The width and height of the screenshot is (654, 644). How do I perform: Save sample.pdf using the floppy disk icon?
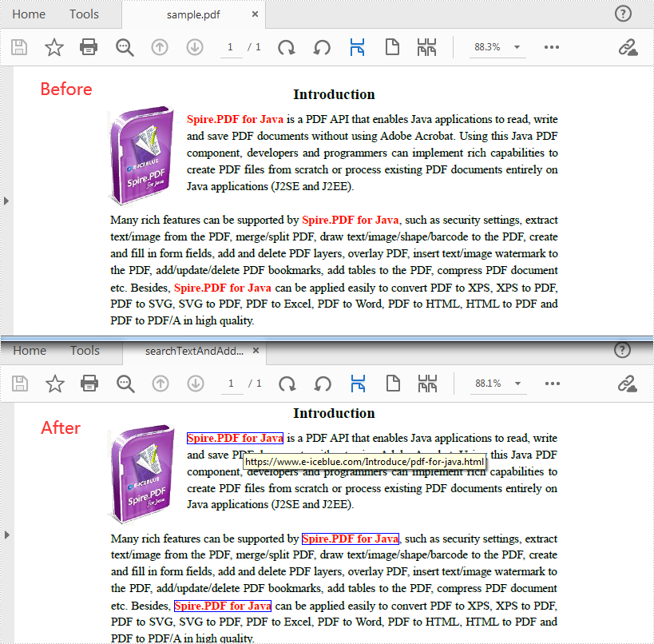pos(19,47)
